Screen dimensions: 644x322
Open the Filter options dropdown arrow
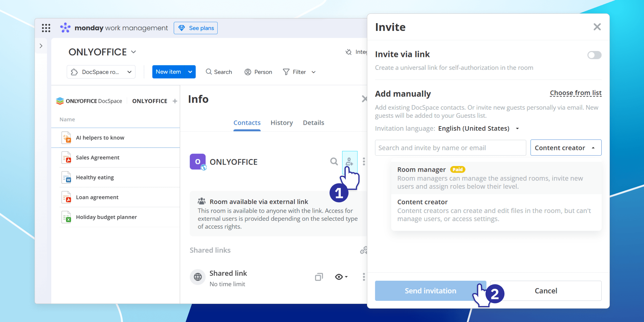coord(314,72)
